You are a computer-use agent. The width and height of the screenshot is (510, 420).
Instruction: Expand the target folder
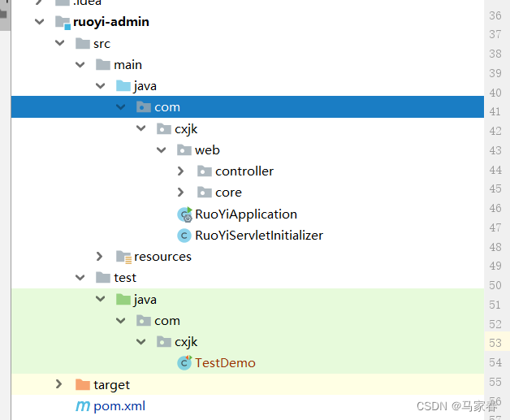coord(58,384)
